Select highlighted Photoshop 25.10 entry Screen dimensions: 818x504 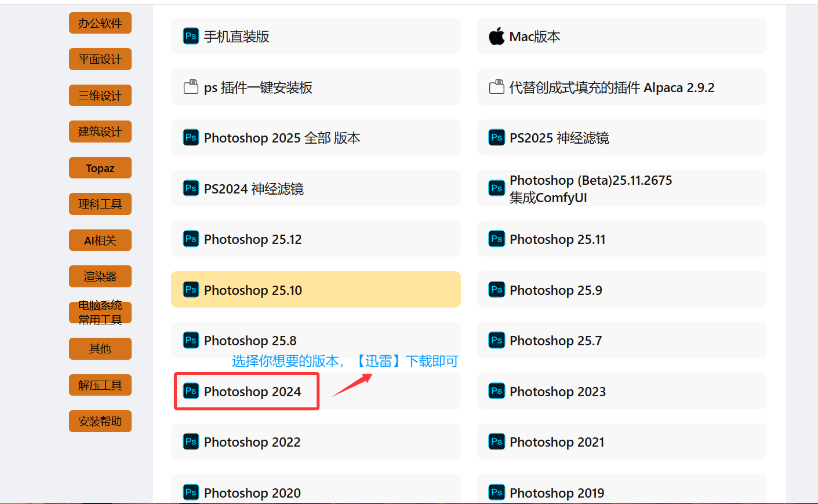click(316, 290)
